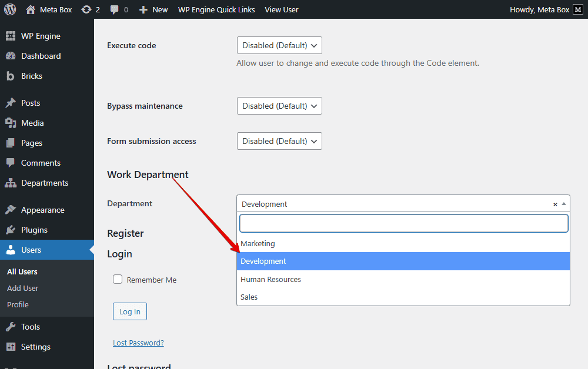The width and height of the screenshot is (588, 369).
Task: Open the WordPress logo menu
Action: (9, 9)
